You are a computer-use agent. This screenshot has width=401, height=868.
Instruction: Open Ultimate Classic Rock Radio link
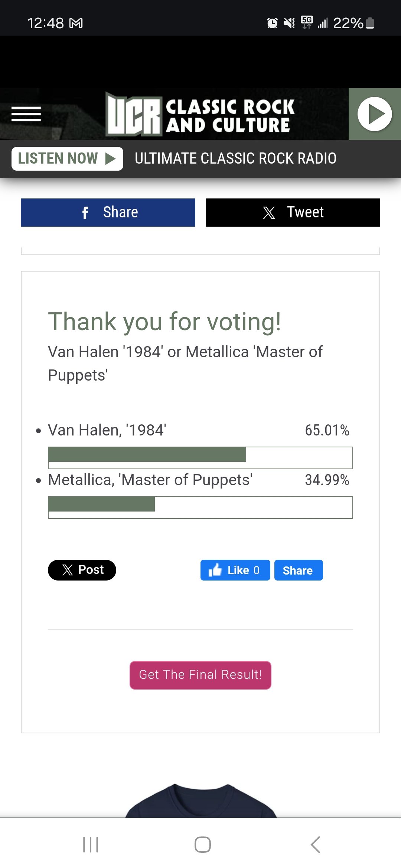point(235,159)
